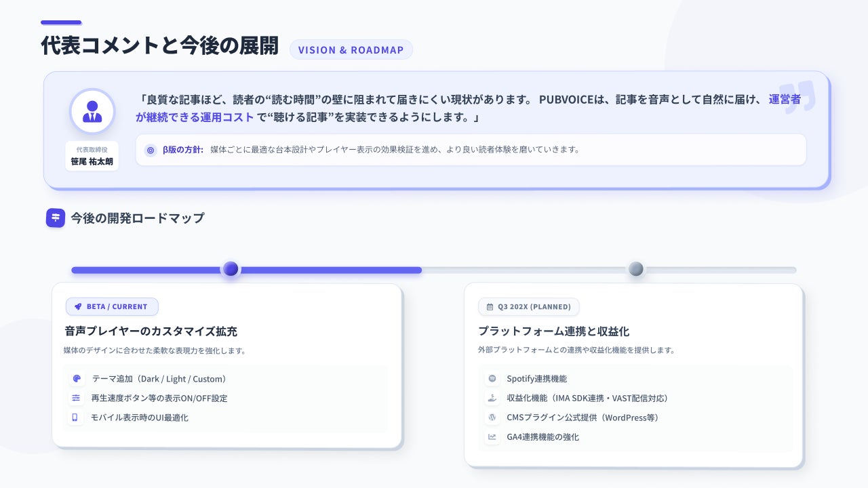Click the text 媒体のデザインに合わせた柔軟な表現力を強化します
This screenshot has height=488, width=868.
[x=155, y=350]
